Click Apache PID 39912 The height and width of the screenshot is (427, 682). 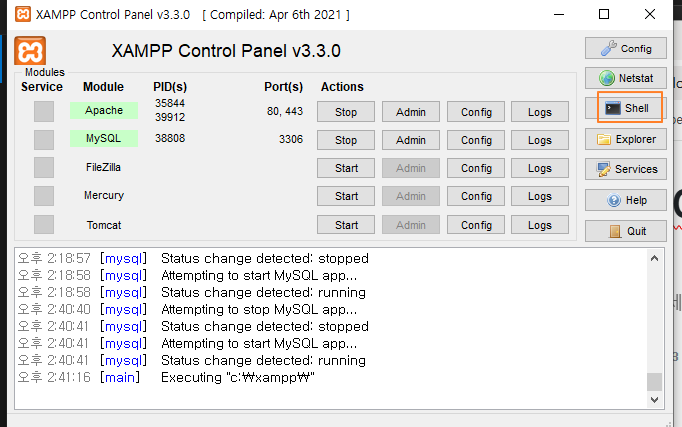170,117
